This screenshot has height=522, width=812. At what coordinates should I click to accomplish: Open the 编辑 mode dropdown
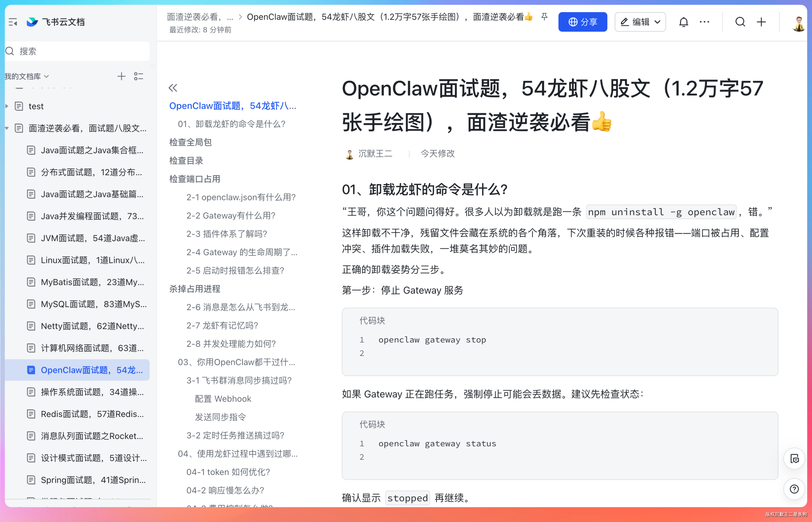640,22
